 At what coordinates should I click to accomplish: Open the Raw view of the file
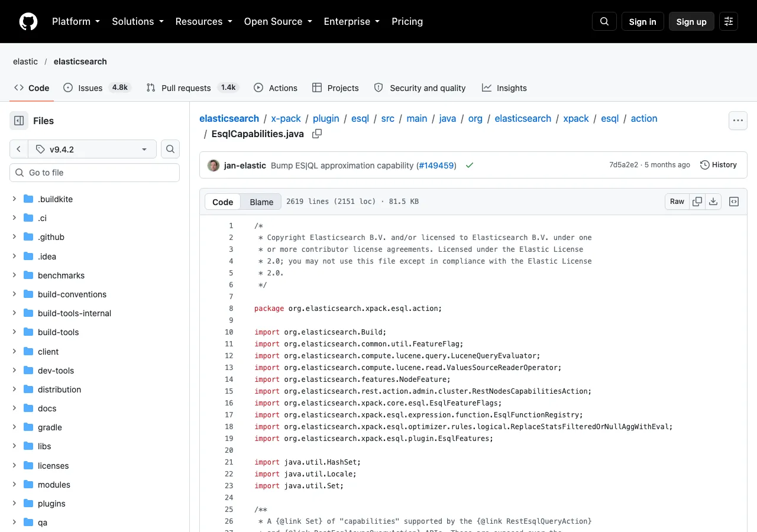pos(677,202)
